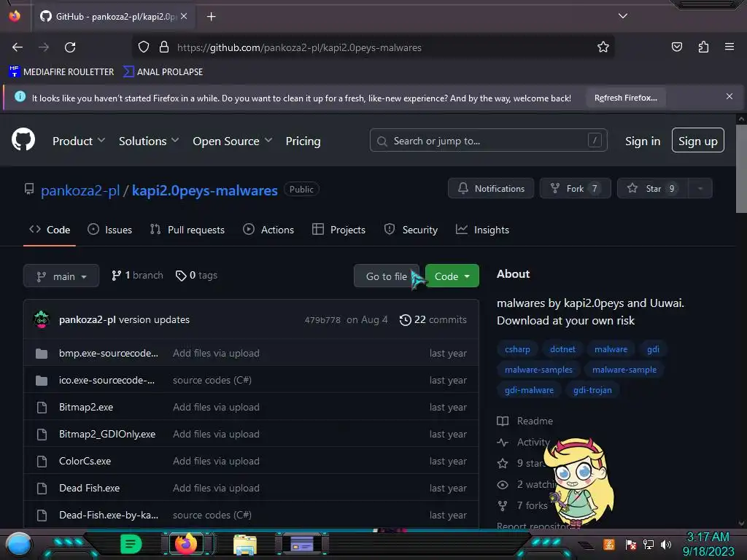Reload the page with refresh icon

[x=70, y=47]
